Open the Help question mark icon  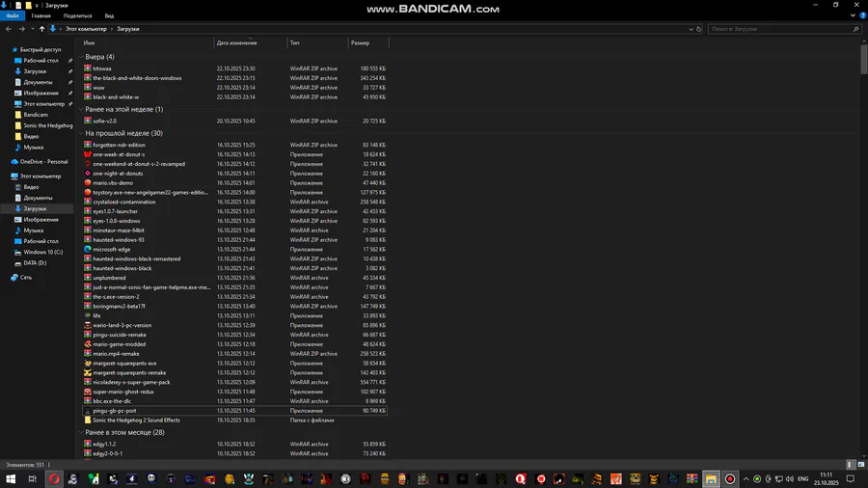(x=862, y=15)
